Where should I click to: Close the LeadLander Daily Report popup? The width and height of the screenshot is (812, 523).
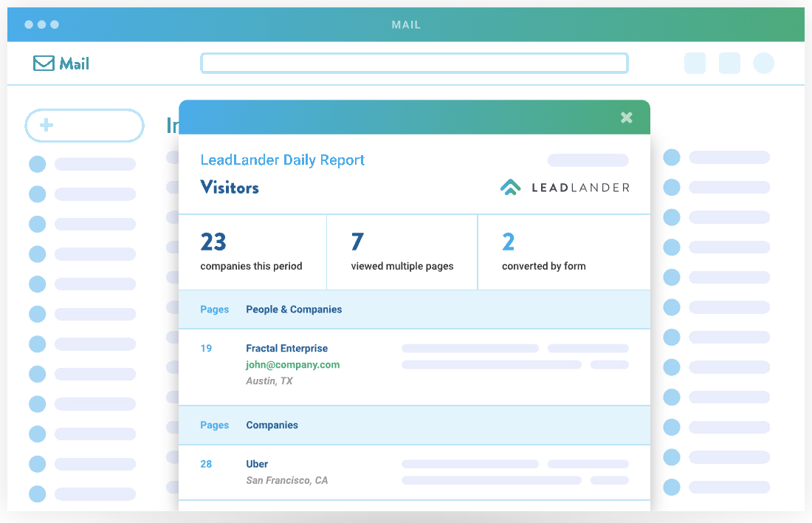[x=627, y=117]
